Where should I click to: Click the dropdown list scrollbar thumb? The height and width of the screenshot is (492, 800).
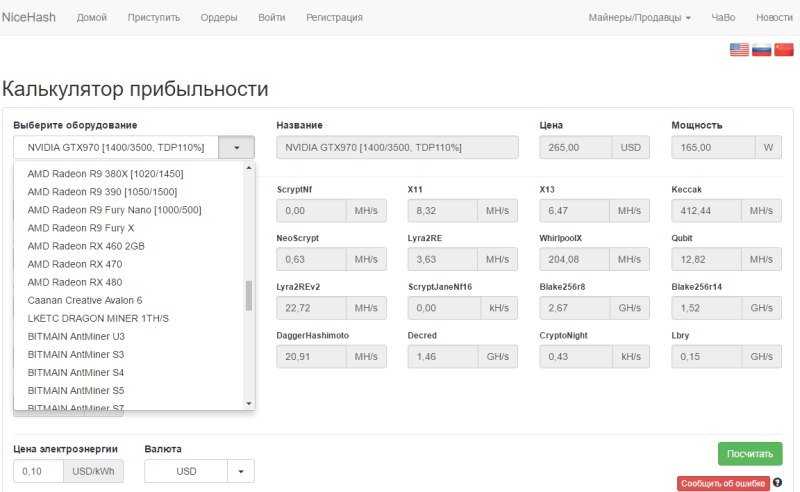[x=249, y=295]
